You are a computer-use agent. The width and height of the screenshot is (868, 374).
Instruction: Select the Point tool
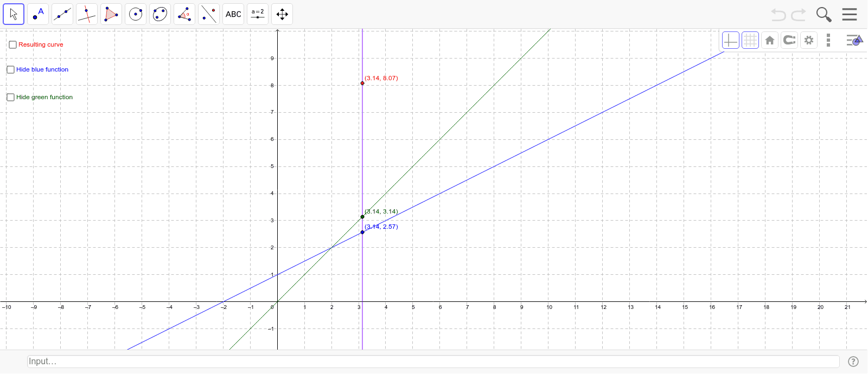pyautogui.click(x=38, y=14)
